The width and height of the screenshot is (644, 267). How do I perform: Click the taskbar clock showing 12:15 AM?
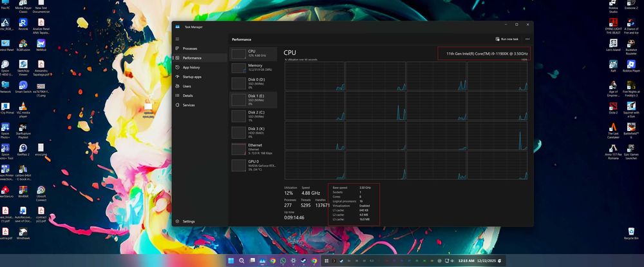click(x=466, y=261)
